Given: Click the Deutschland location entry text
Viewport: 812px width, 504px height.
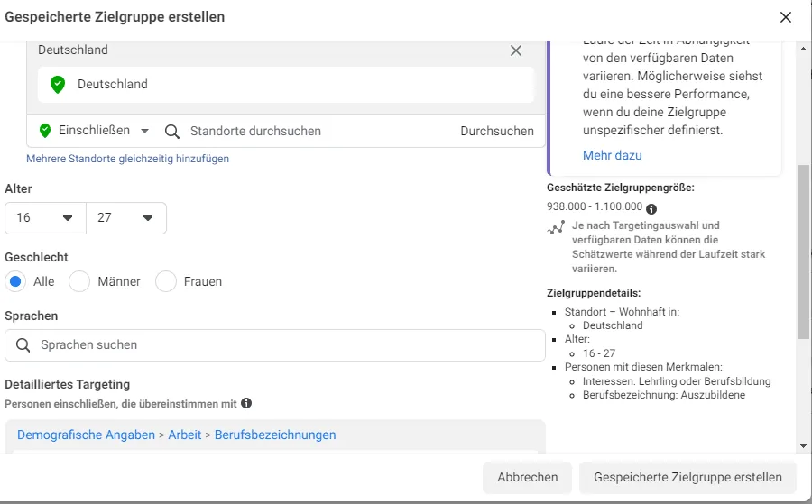Looking at the screenshot, I should pyautogui.click(x=113, y=84).
